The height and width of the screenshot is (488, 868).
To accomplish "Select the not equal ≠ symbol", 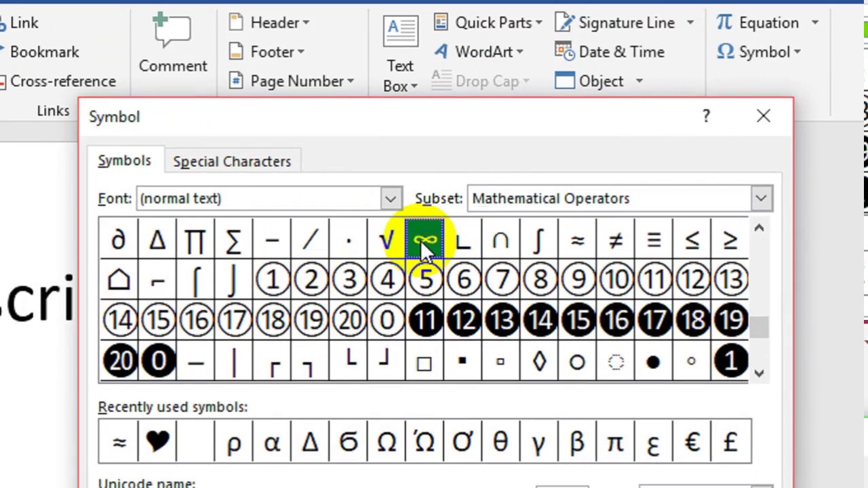I will tap(616, 240).
